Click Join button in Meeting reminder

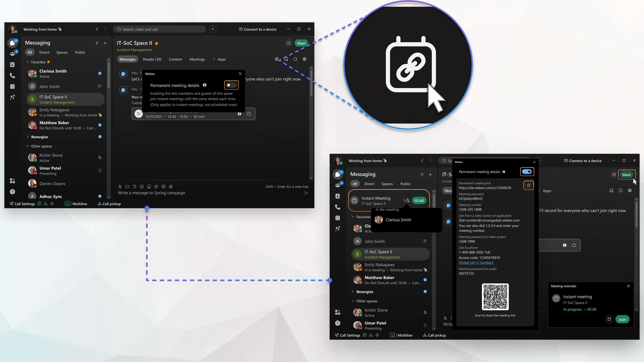click(622, 319)
